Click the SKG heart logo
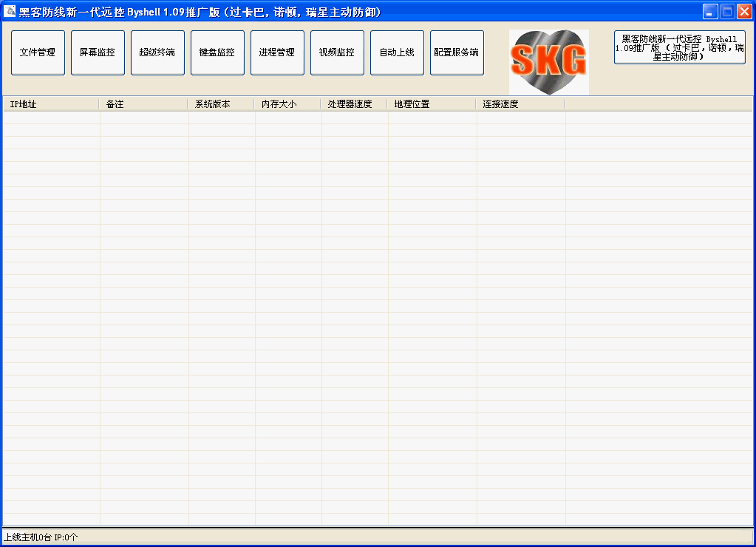This screenshot has width=756, height=547. (x=548, y=61)
